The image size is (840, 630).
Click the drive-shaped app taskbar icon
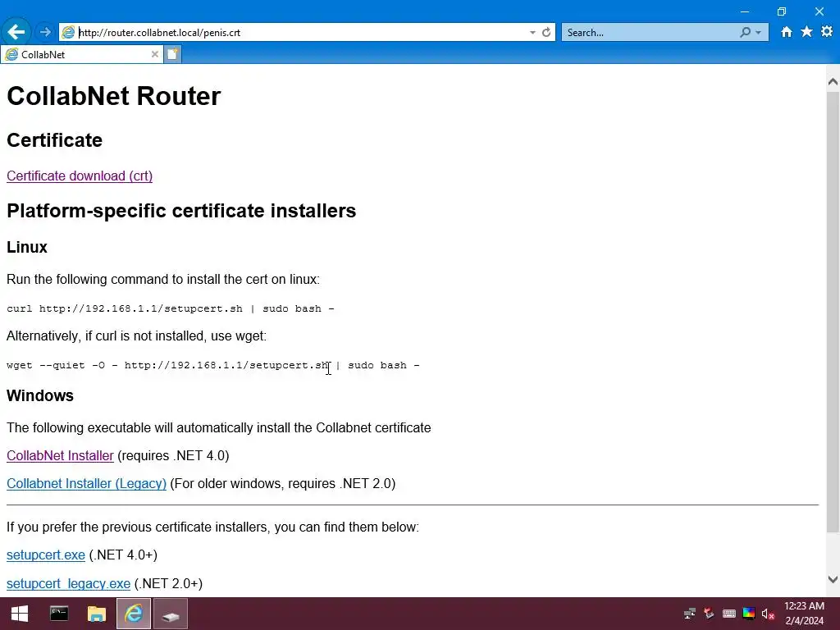tap(171, 614)
